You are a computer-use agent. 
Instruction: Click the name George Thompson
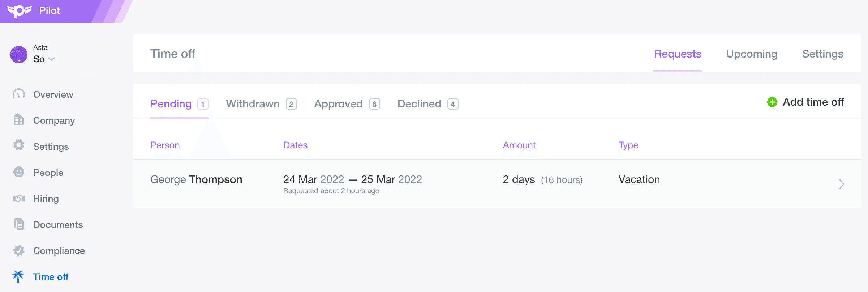point(196,179)
